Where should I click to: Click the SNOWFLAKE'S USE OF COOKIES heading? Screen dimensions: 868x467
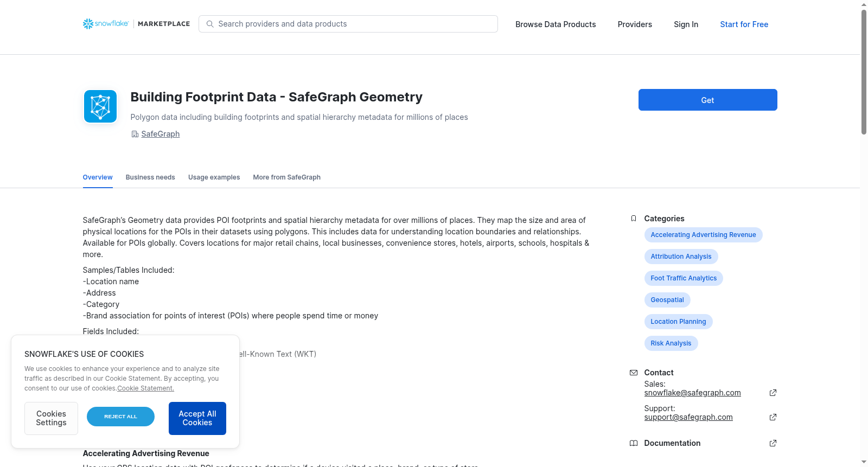tap(84, 354)
